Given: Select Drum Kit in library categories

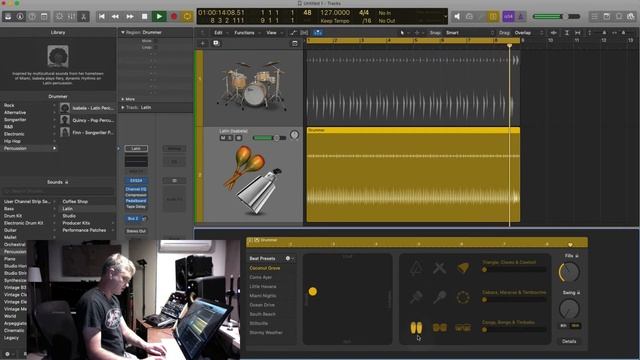Looking at the screenshot, I should 13,216.
